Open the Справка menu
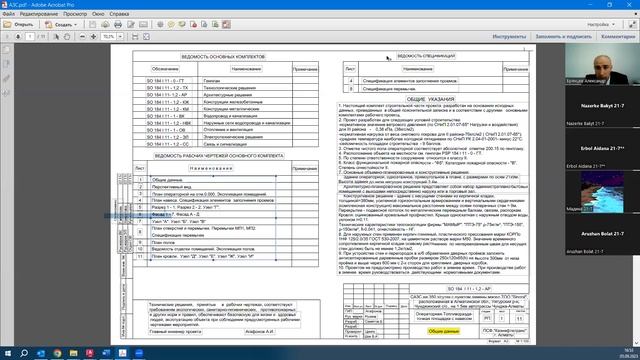 click(119, 14)
